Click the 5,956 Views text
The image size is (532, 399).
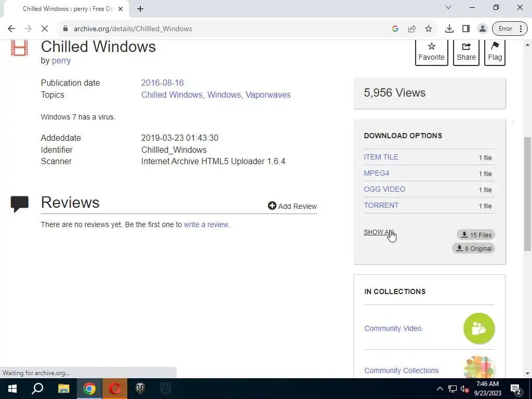click(x=395, y=92)
